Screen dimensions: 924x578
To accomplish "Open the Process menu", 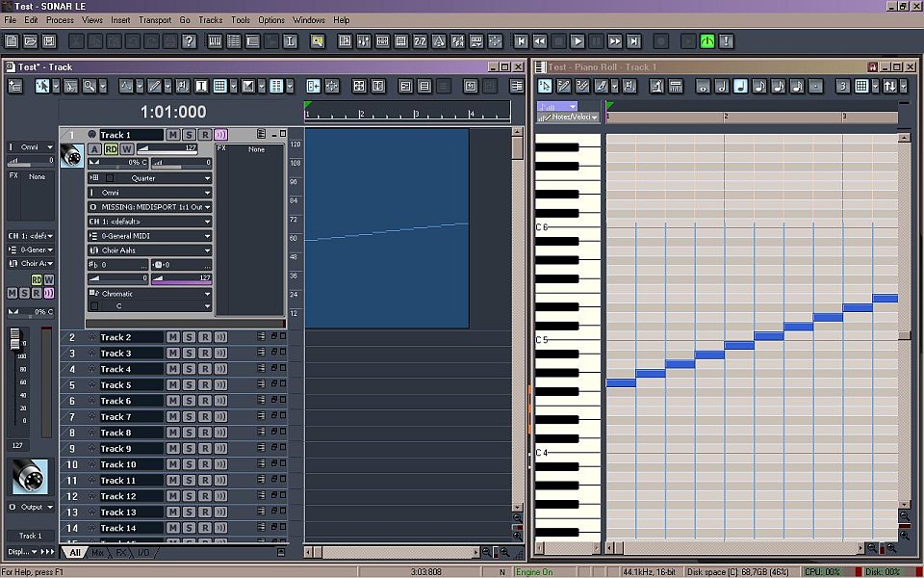I will pyautogui.click(x=60, y=20).
